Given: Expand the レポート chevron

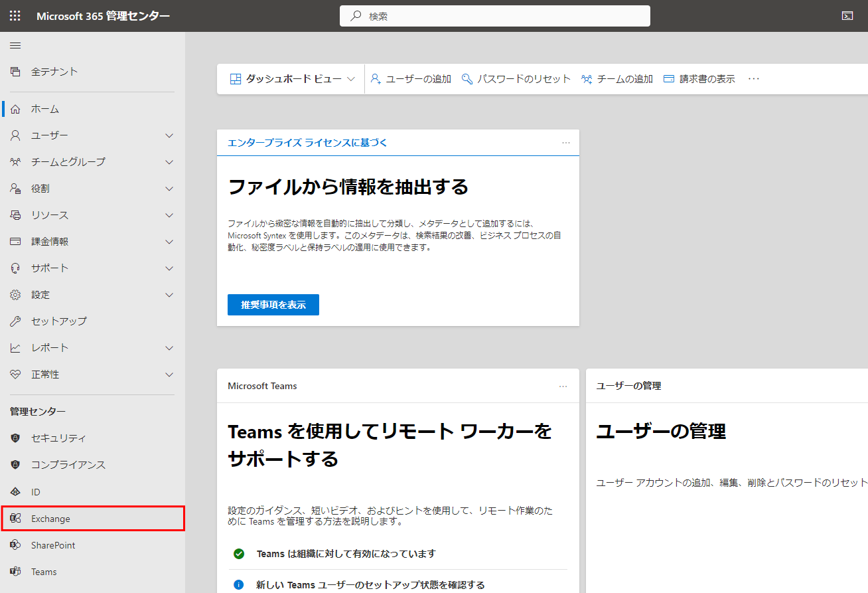Looking at the screenshot, I should pos(169,348).
